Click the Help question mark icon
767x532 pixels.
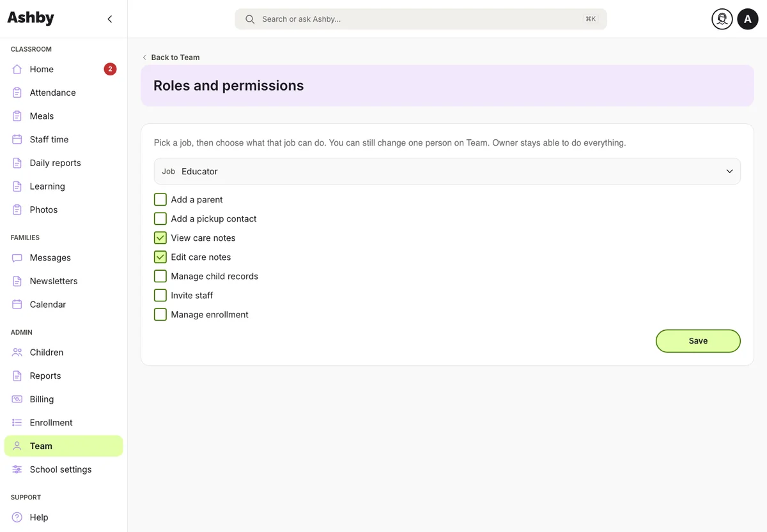pos(17,517)
